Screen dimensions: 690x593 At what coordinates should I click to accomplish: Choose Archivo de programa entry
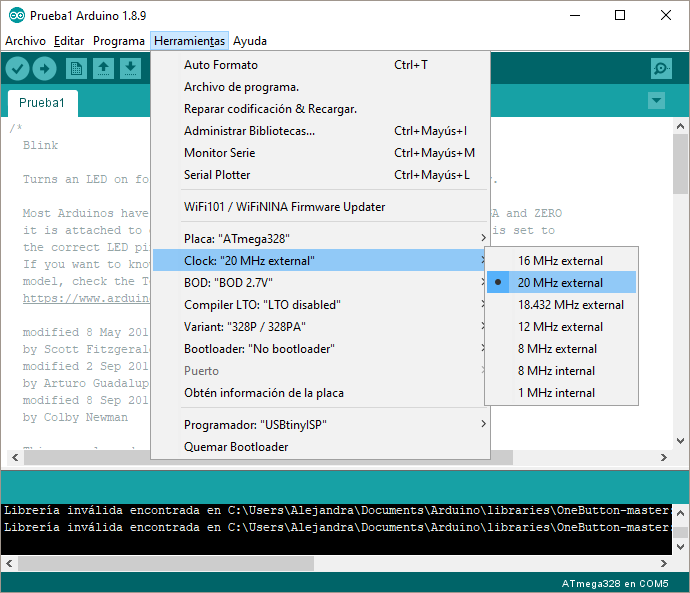pyautogui.click(x=320, y=87)
